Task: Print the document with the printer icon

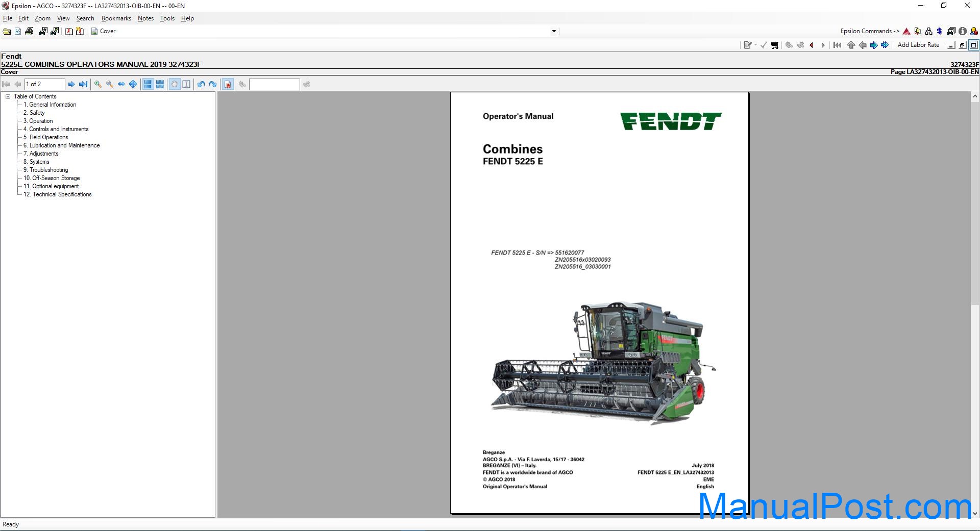Action: pos(29,31)
